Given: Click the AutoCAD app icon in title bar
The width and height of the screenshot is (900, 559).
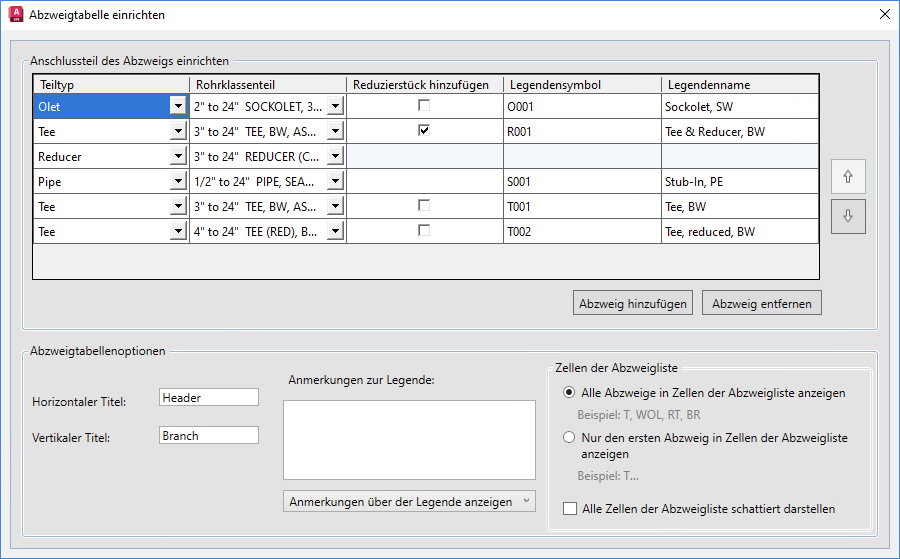Looking at the screenshot, I should [16, 15].
